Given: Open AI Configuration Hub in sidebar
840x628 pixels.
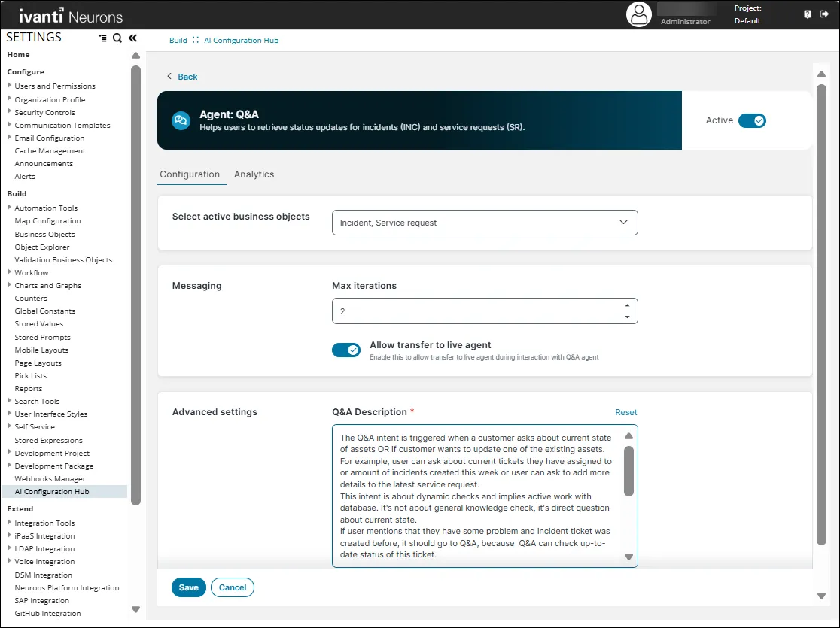Looking at the screenshot, I should pyautogui.click(x=52, y=491).
